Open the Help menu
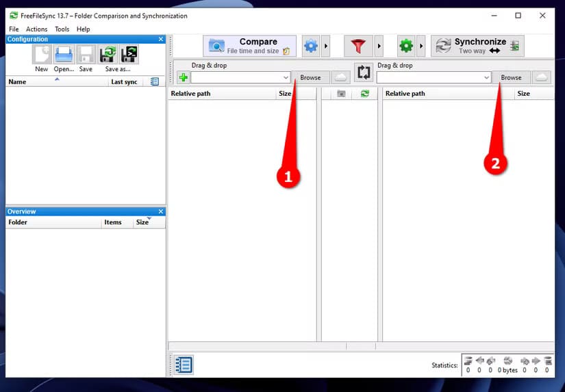Image resolution: width=565 pixels, height=392 pixels. [x=84, y=29]
